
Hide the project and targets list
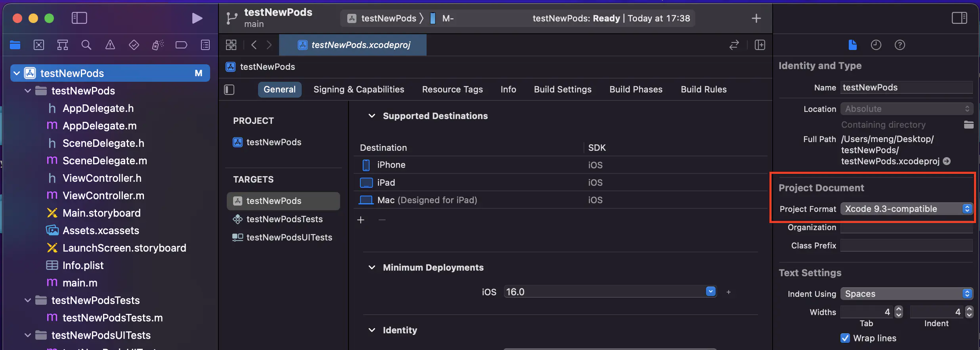coord(229,90)
